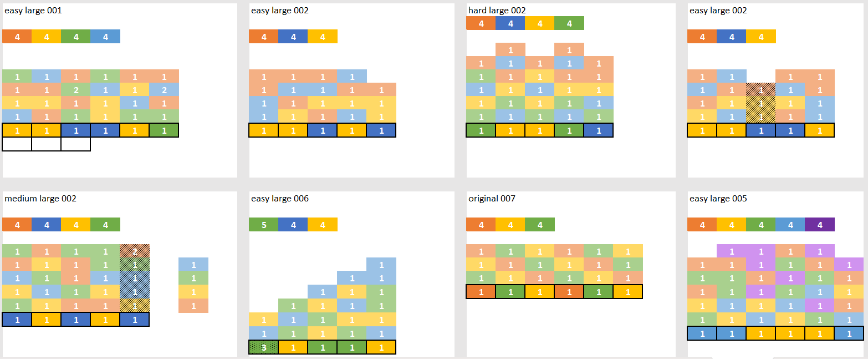Click the "medium large 002" puzzle title
This screenshot has width=868, height=359.
pyautogui.click(x=40, y=199)
